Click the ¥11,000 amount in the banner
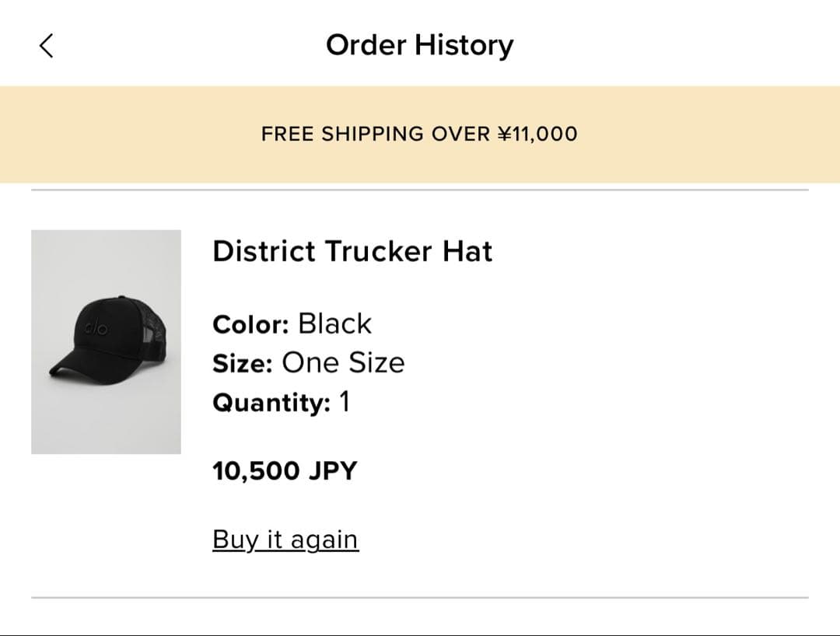 pos(537,134)
